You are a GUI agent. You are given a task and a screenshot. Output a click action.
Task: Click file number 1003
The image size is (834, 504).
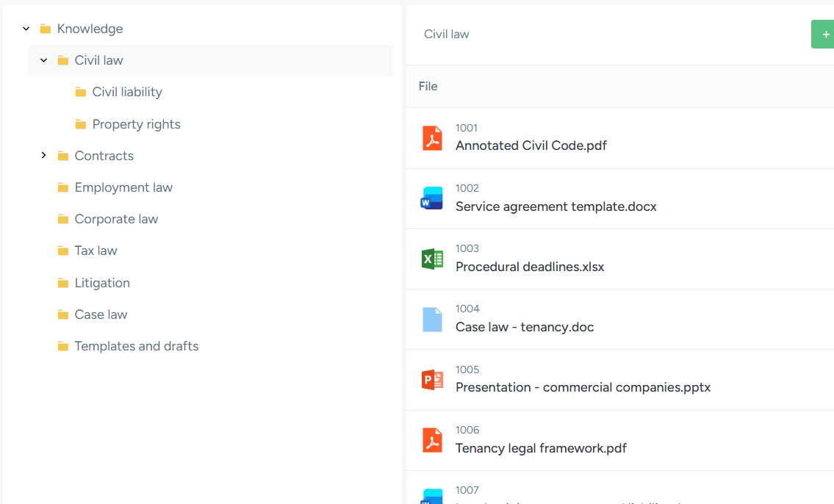(x=467, y=248)
